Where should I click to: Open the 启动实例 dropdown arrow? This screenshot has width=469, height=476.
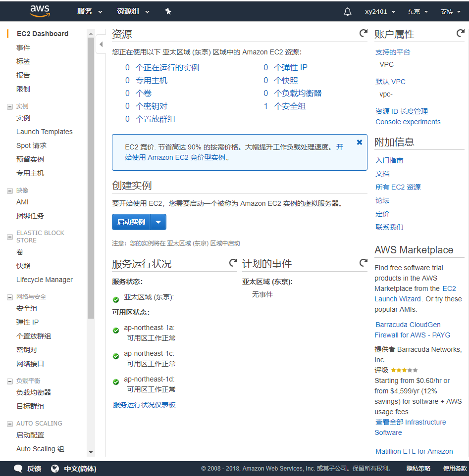tap(158, 222)
